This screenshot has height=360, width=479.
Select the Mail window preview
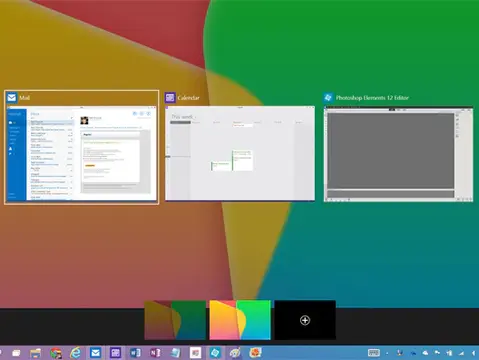(82, 154)
